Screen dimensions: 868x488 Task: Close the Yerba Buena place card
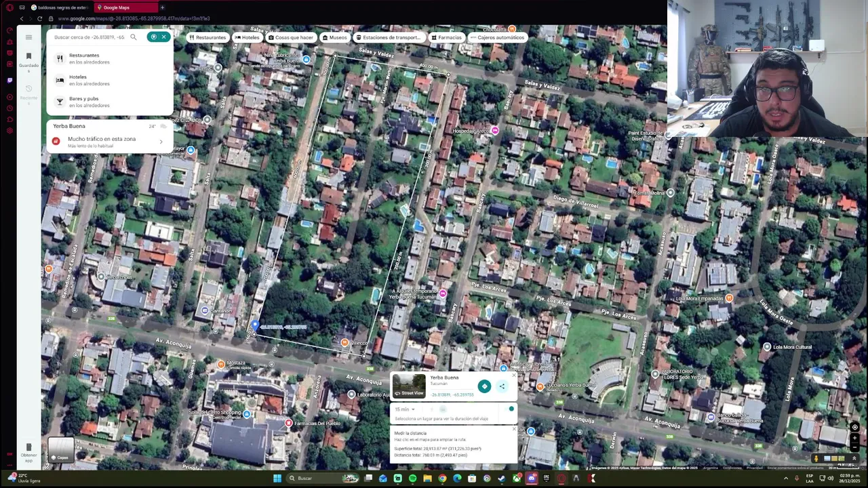click(513, 375)
